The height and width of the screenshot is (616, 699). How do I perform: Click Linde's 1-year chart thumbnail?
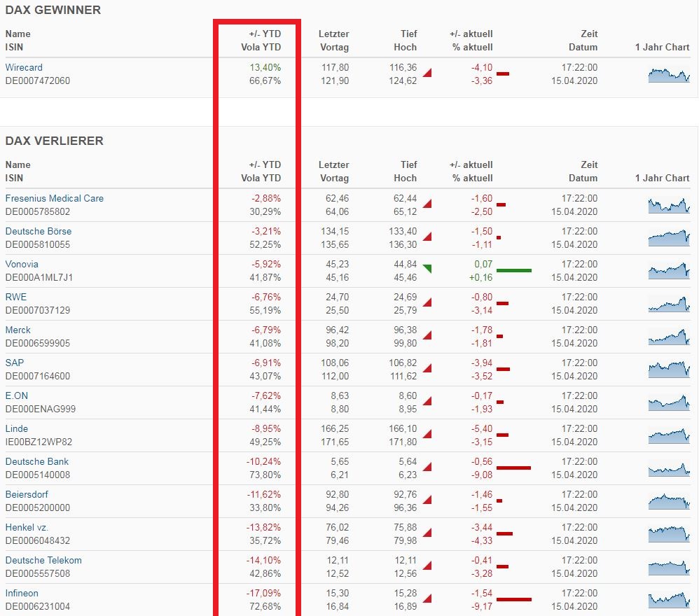669,436
